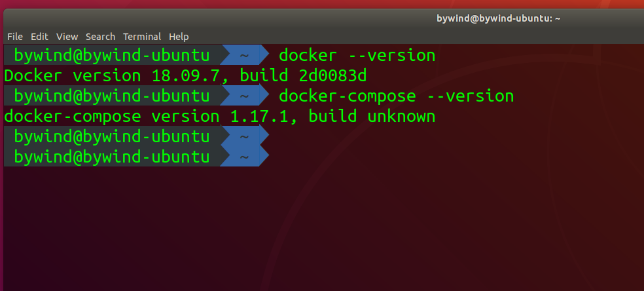Click the tilde segment on the last prompt
The width and height of the screenshot is (644, 291).
[243, 157]
